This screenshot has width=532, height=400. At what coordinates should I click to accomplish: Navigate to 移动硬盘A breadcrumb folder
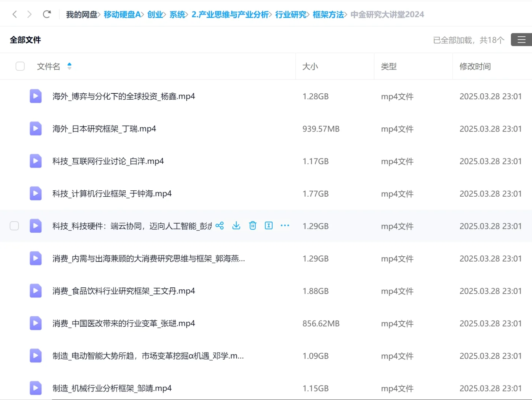click(122, 14)
